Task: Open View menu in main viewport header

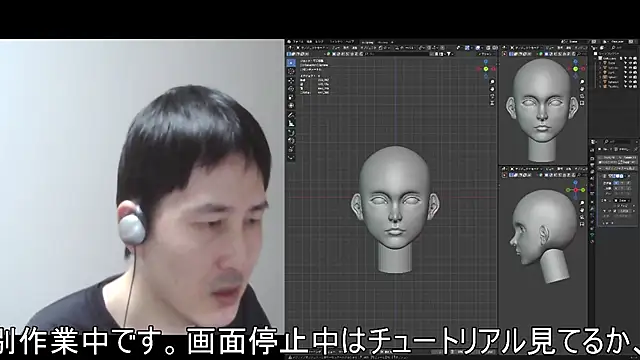Action: 336,48
